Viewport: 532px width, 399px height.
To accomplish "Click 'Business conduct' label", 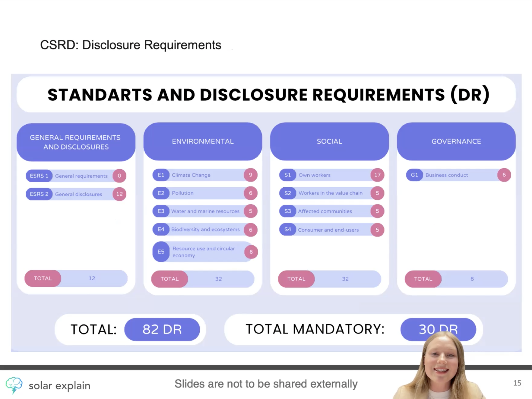I will click(447, 175).
